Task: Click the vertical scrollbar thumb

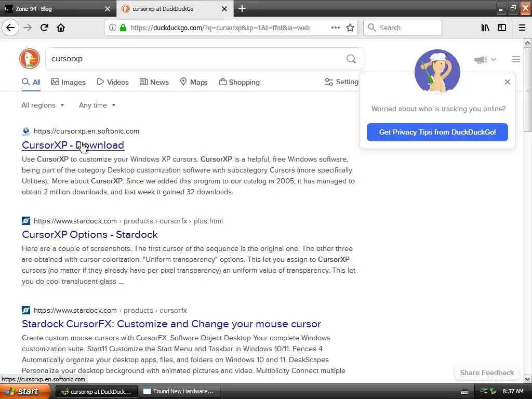Action: point(527,89)
